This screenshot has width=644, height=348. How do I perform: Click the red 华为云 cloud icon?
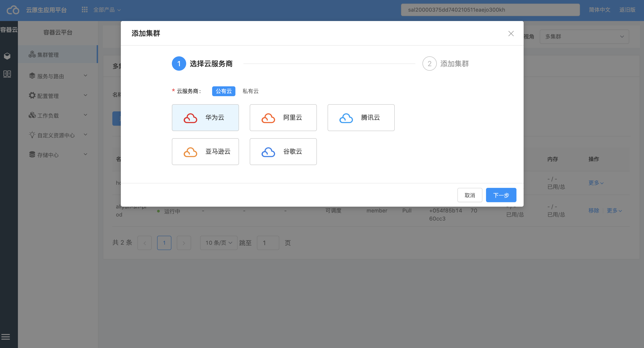190,118
